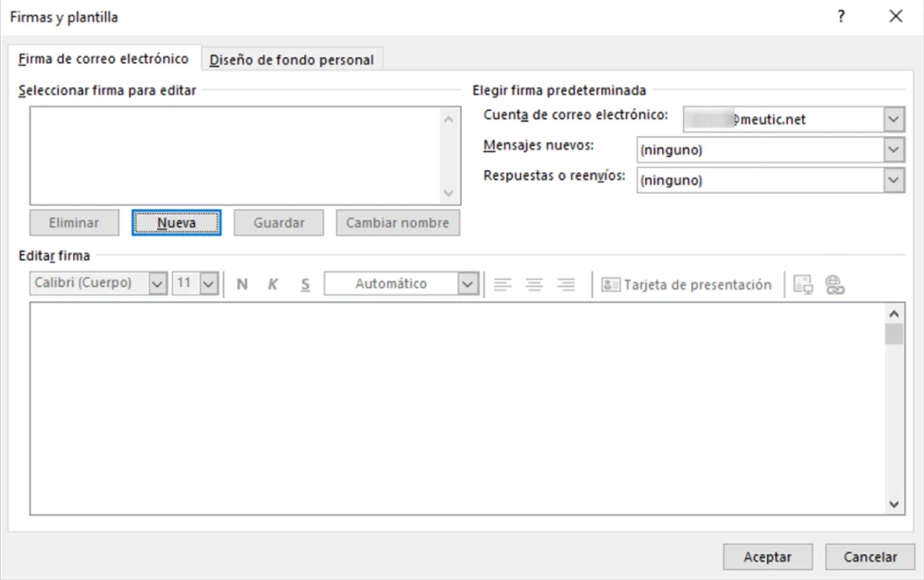Open the Calibri (Cuerpo) font dropdown
The height and width of the screenshot is (580, 924).
pyautogui.click(x=157, y=284)
